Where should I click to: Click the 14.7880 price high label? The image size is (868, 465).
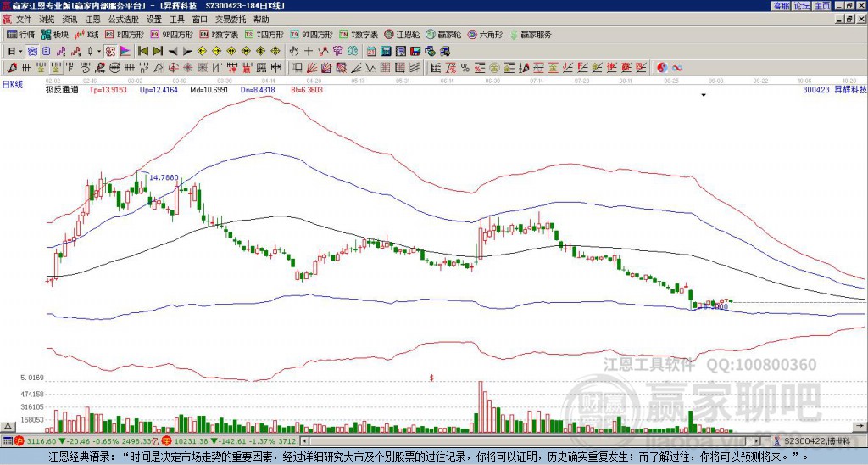click(164, 177)
